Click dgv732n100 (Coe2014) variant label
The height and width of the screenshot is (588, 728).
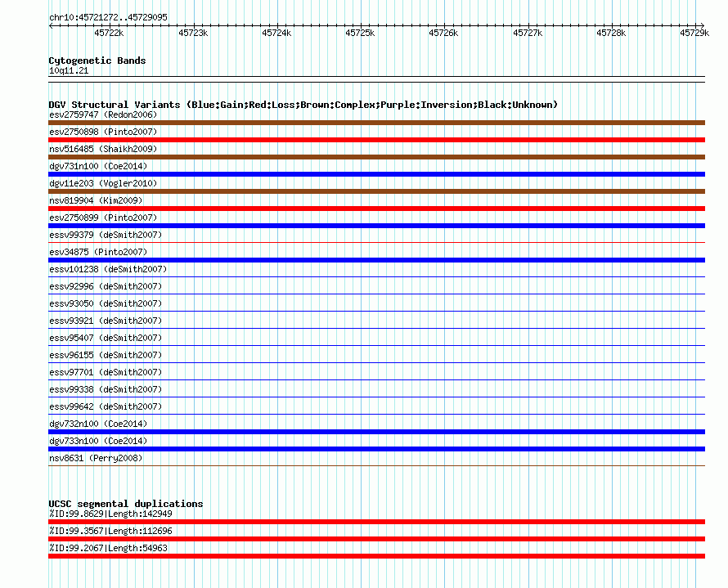coord(98,424)
